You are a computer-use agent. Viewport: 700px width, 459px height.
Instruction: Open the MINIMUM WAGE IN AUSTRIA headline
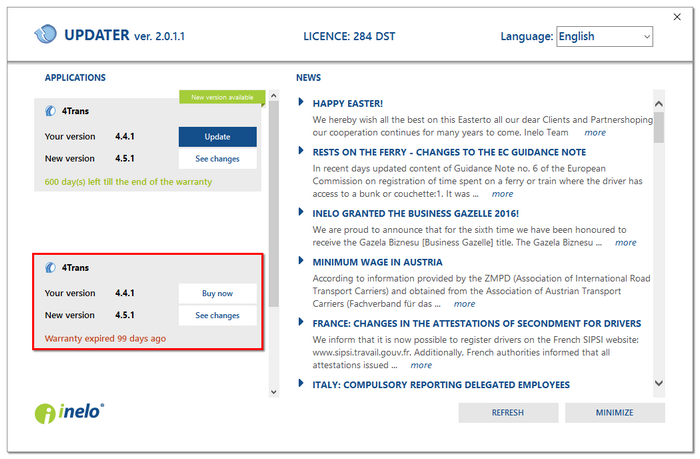tap(377, 262)
